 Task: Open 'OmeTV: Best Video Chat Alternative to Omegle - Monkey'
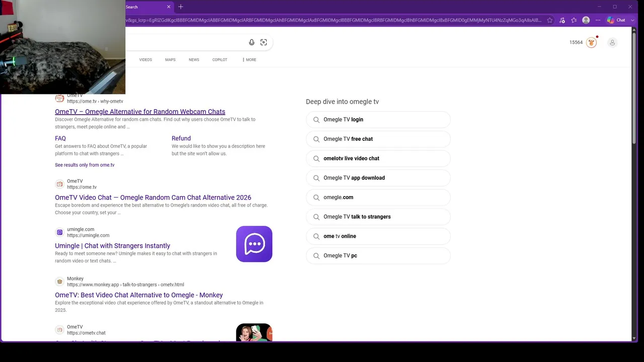tap(139, 295)
